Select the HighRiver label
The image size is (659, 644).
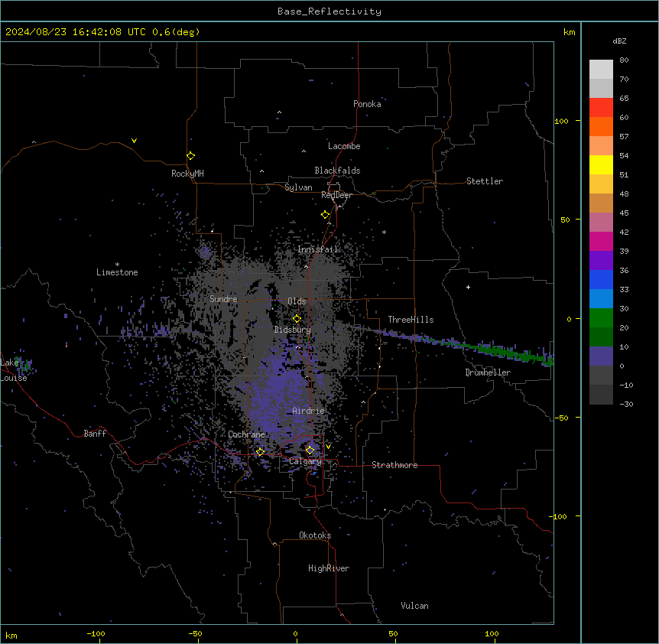pos(329,568)
